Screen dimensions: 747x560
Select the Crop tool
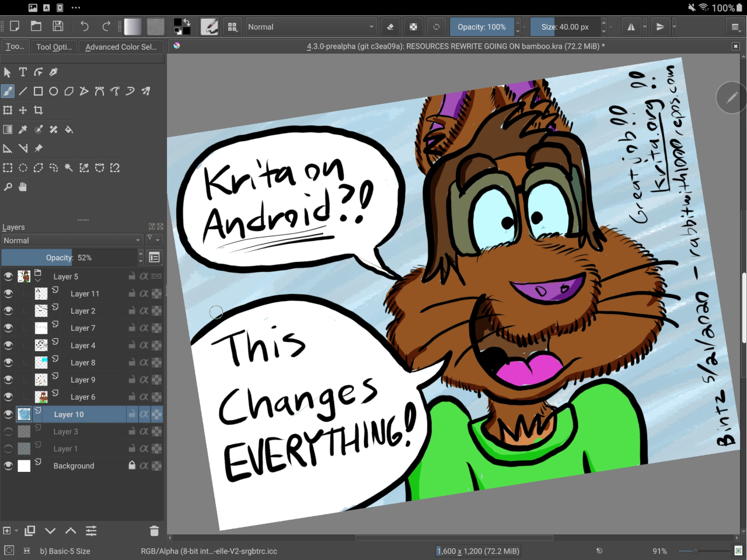pos(38,110)
